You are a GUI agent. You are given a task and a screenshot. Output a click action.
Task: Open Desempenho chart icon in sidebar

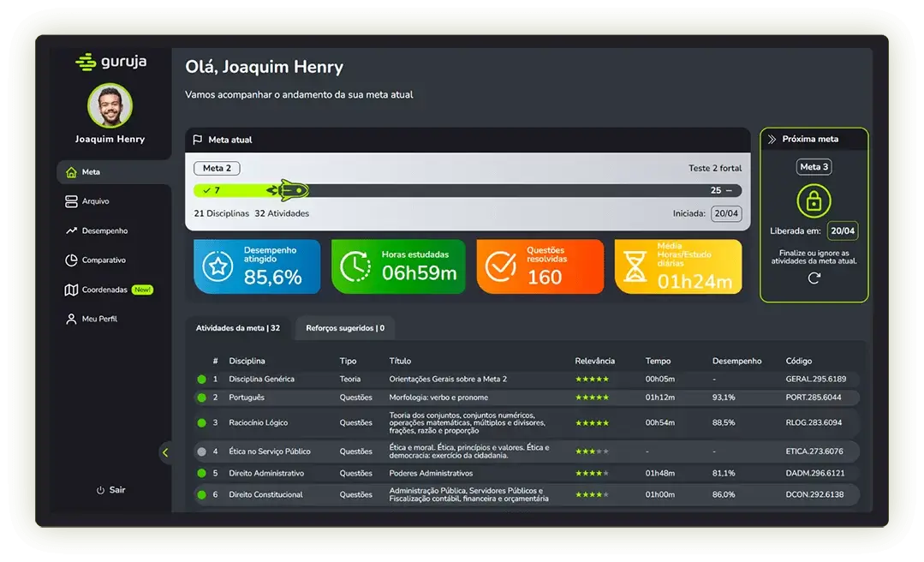(71, 230)
